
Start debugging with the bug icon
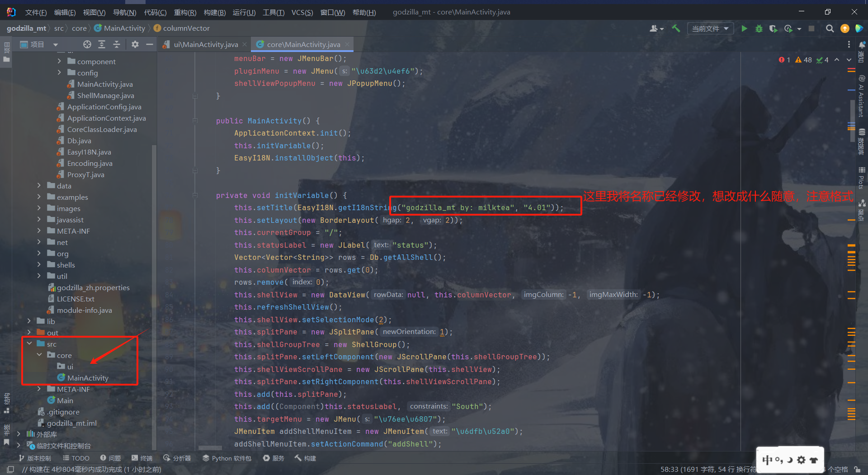[759, 28]
